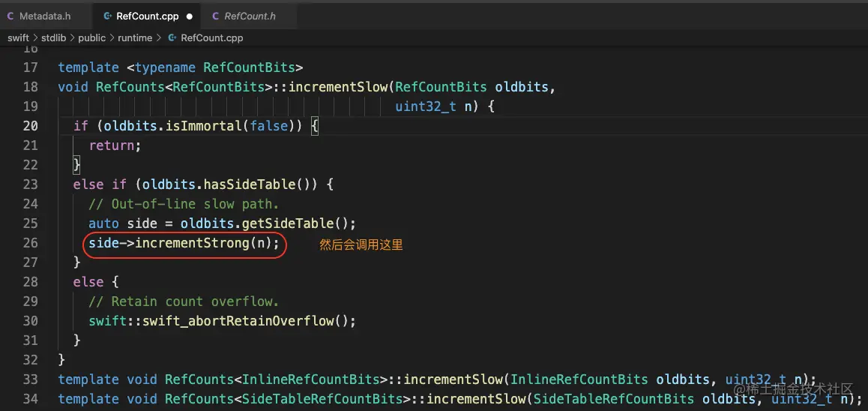The width and height of the screenshot is (868, 411).
Task: Open the runtime breadcrumb folder
Action: (135, 37)
